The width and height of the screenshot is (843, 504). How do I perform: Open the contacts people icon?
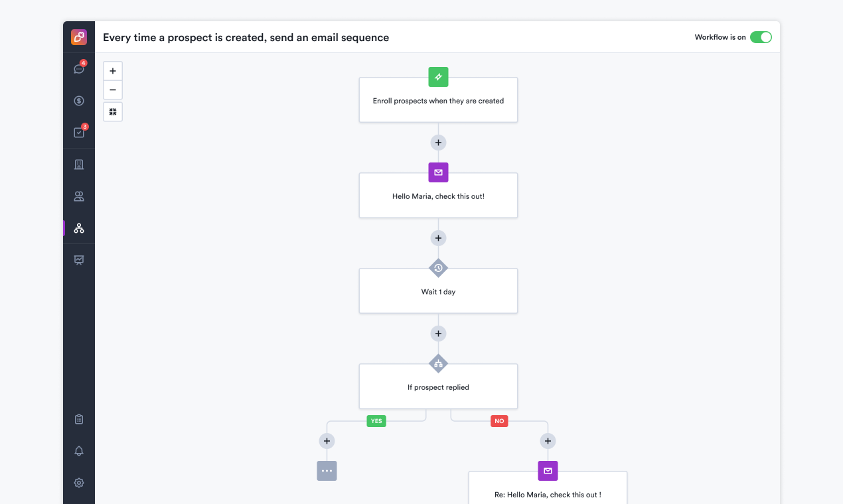78,196
